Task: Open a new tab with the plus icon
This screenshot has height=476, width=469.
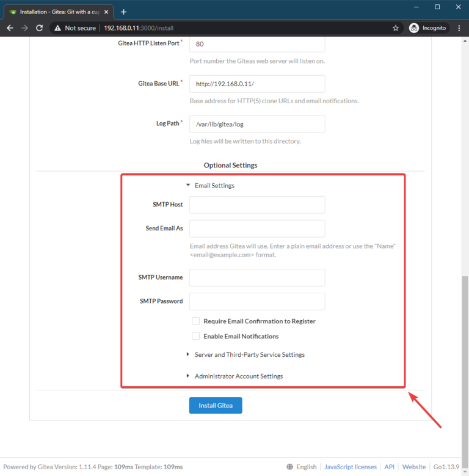Action: coord(123,12)
